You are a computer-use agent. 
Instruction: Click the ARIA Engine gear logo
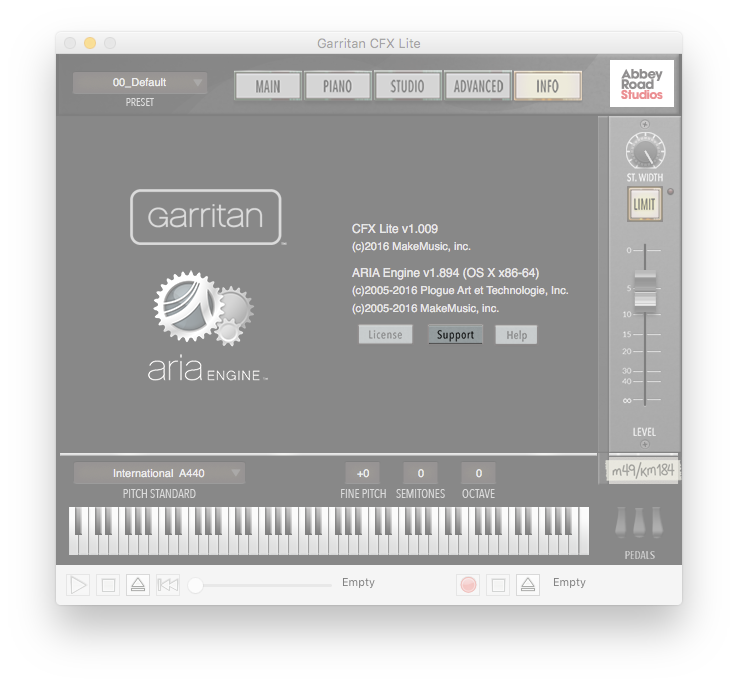[x=203, y=307]
